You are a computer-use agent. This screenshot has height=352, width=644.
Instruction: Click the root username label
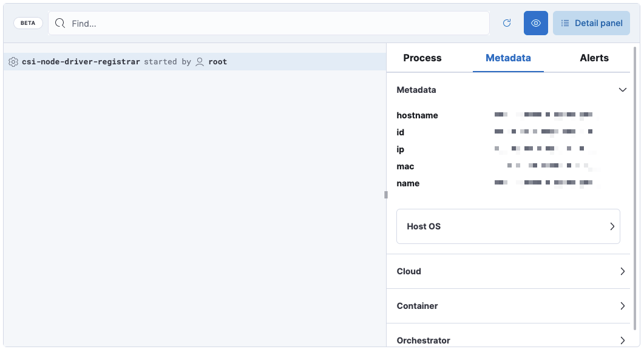point(217,61)
